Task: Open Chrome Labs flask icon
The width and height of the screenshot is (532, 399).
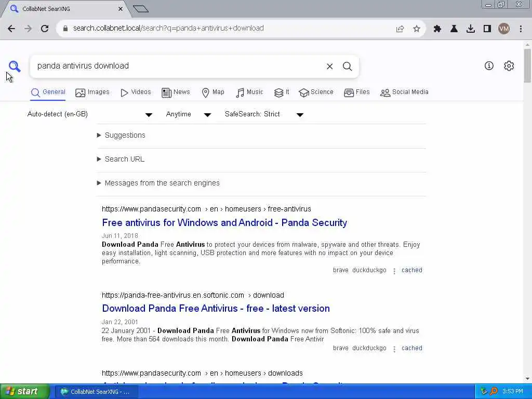Action: point(454,29)
